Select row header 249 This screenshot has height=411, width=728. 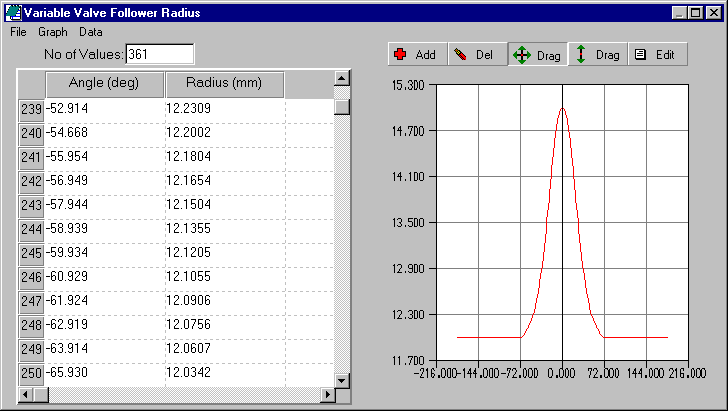tap(31, 350)
